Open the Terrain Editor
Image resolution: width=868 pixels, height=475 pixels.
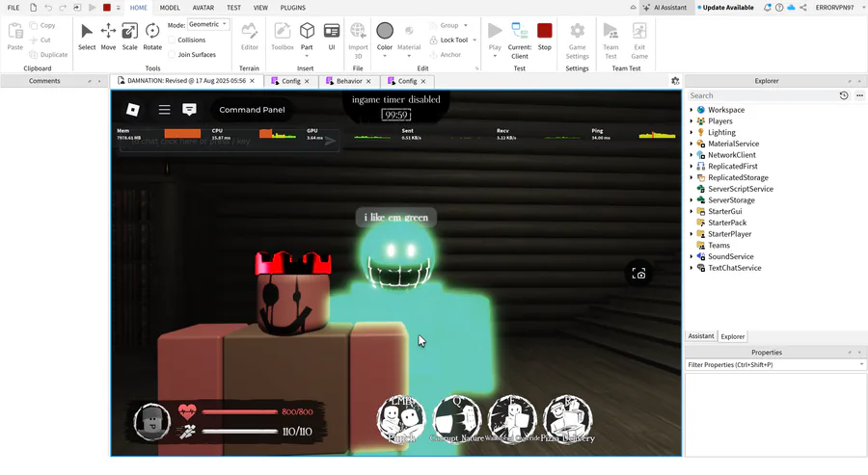(249, 37)
